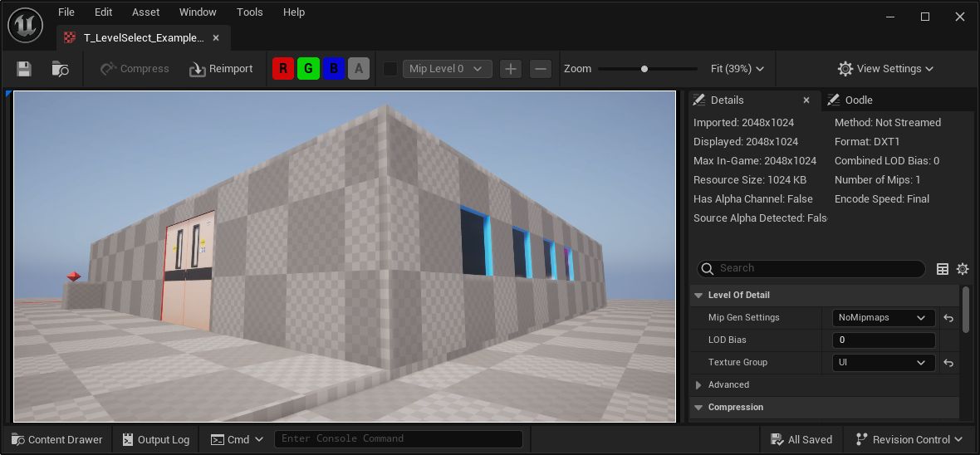Screen dimensions: 980x455
Task: Open the Mip Gen Settings NoMipmaps dropdown
Action: (x=883, y=317)
